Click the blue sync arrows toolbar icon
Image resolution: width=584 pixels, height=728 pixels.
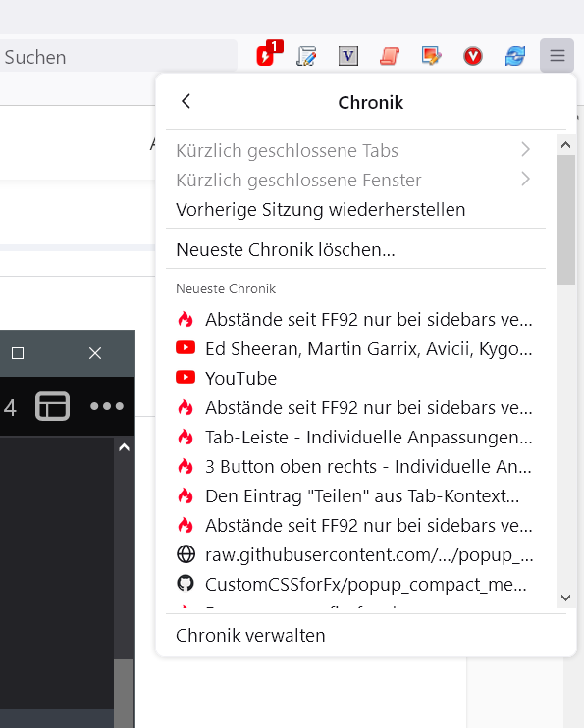point(514,56)
